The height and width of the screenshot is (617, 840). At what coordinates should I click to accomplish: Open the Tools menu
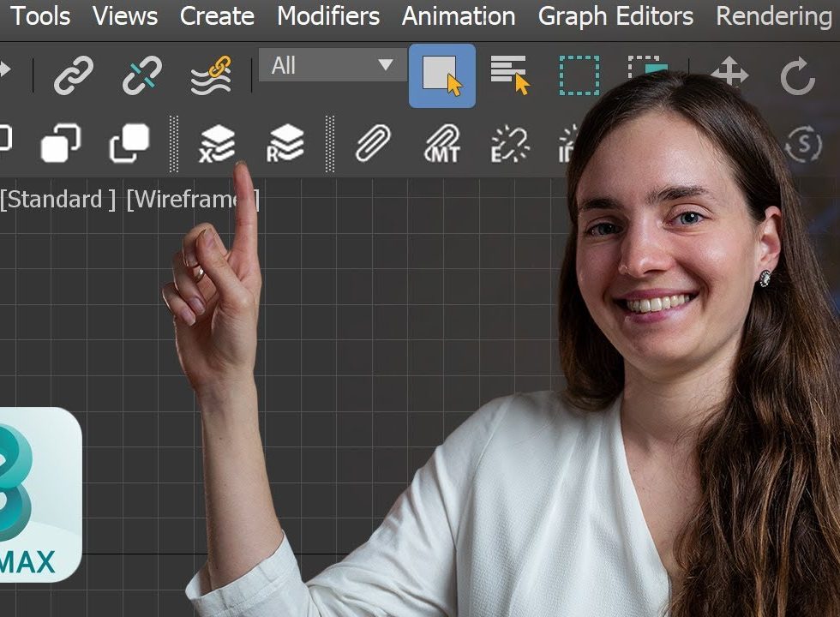tap(40, 16)
